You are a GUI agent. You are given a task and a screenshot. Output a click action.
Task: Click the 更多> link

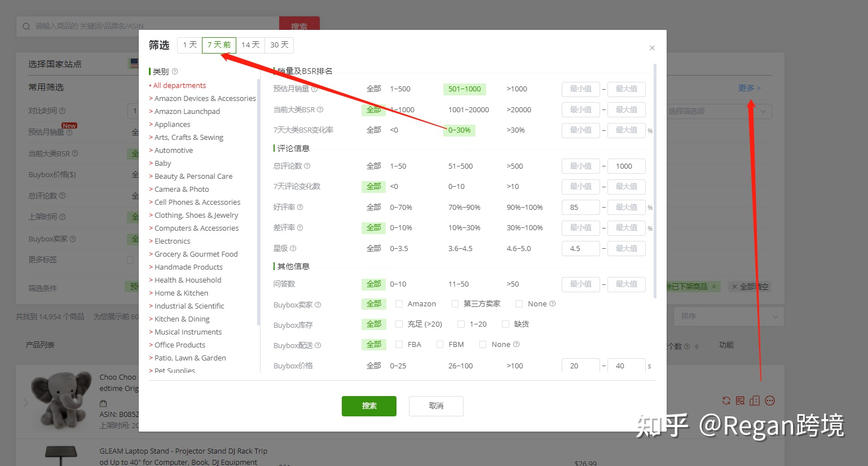(749, 87)
